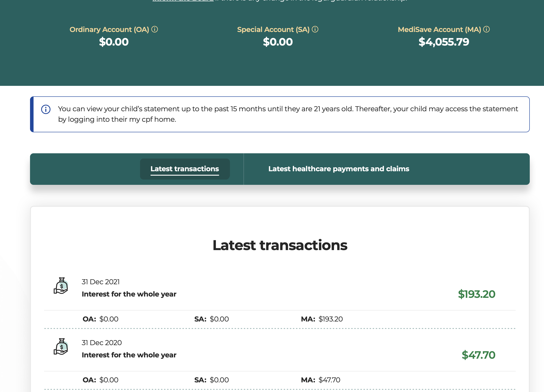Click money bag icon for 31 Dec 2021

coord(61,286)
